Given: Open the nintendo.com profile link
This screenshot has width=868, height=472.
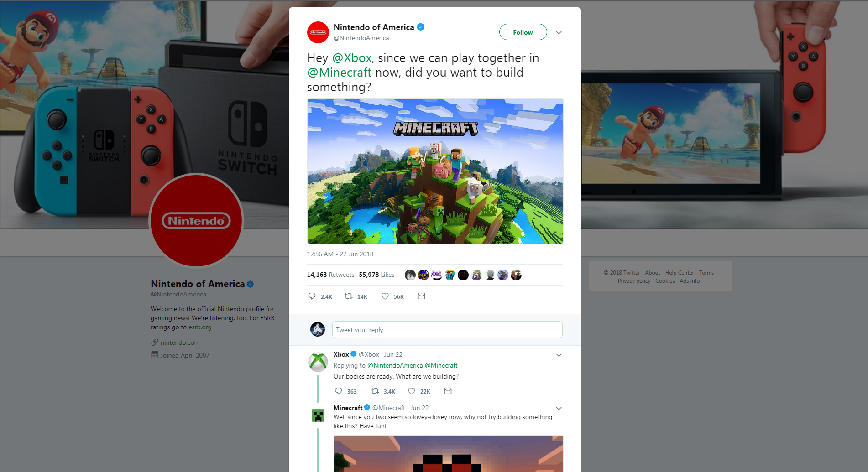Looking at the screenshot, I should (x=180, y=342).
